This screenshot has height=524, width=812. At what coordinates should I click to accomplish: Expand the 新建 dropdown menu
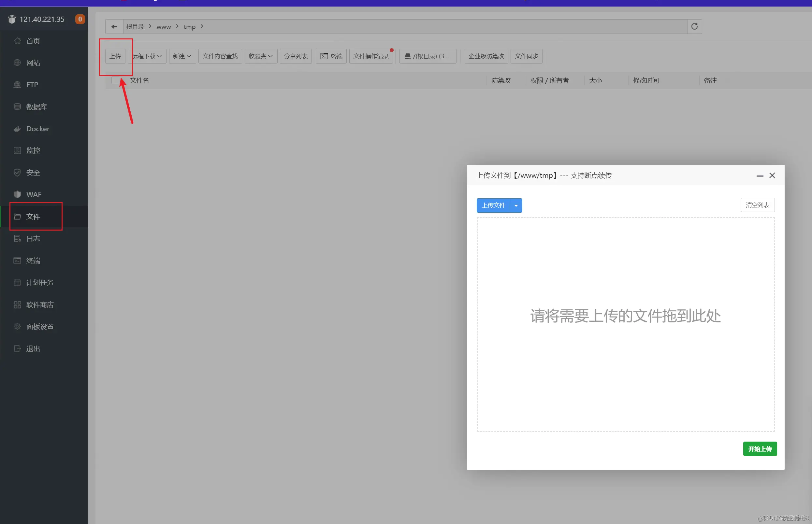(182, 56)
